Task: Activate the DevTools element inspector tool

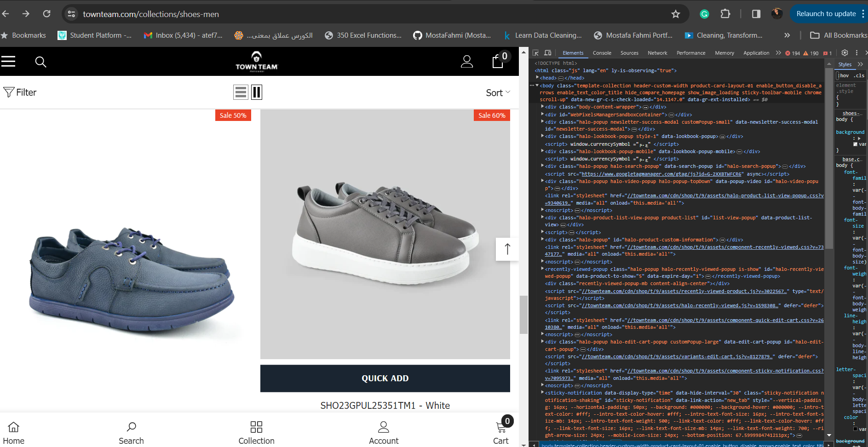Action: 535,53
